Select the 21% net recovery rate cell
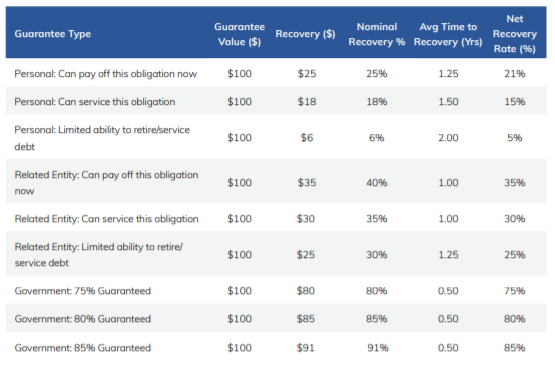 (x=515, y=74)
